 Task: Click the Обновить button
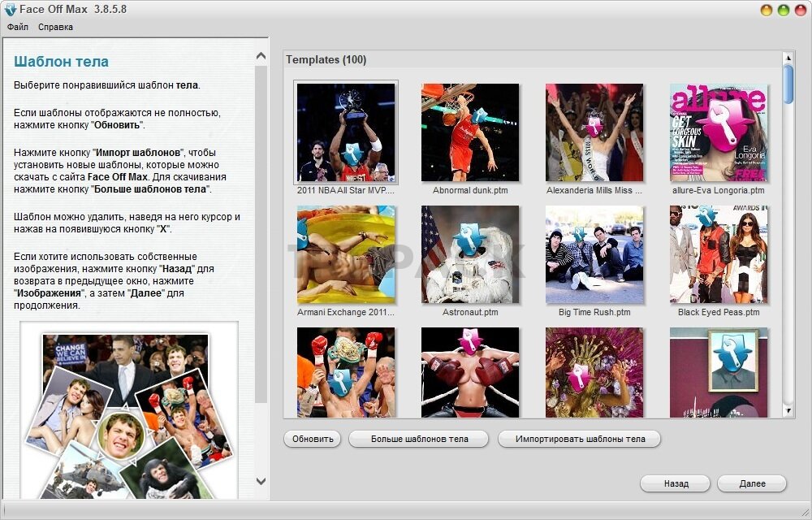313,439
